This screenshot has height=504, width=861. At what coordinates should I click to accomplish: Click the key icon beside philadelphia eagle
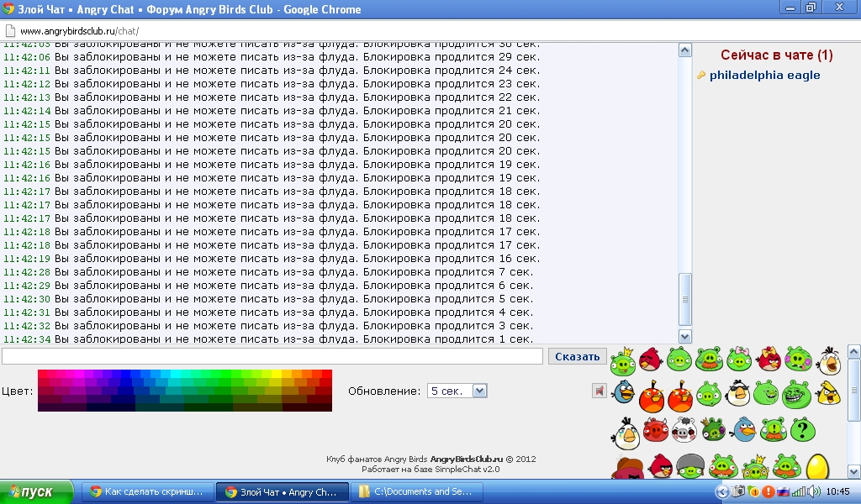(x=701, y=75)
